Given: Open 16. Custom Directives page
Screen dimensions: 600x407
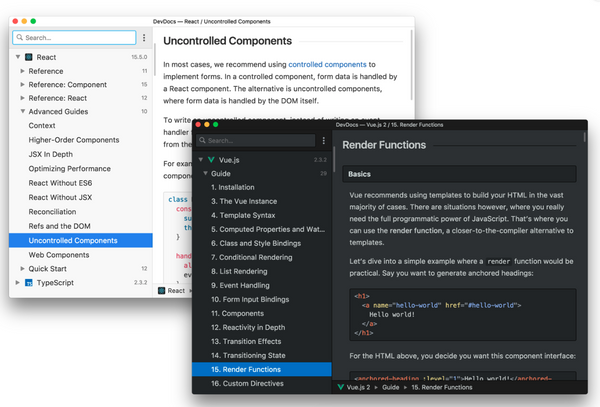Looking at the screenshot, I should click(x=262, y=383).
